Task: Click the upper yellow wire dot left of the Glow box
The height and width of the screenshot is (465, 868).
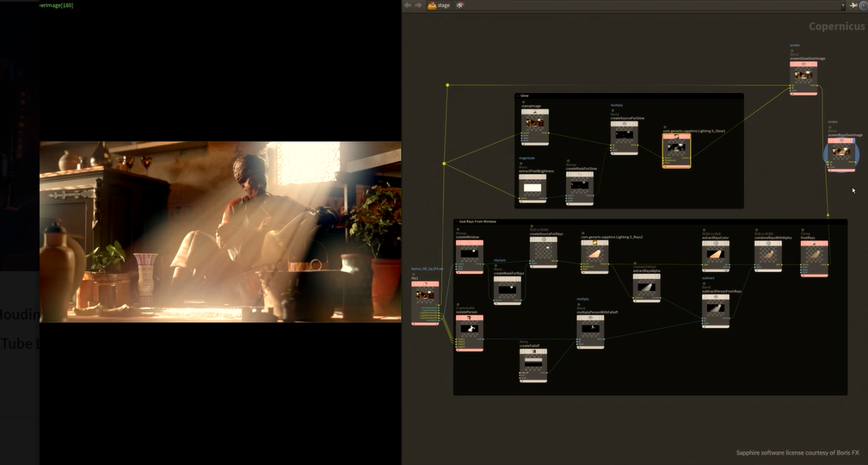Action: (447, 85)
